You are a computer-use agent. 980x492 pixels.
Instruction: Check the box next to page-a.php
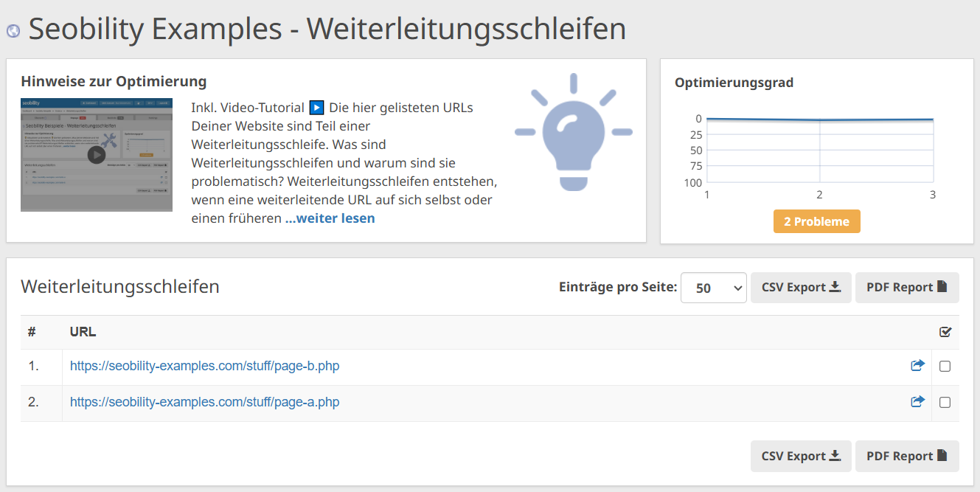945,402
